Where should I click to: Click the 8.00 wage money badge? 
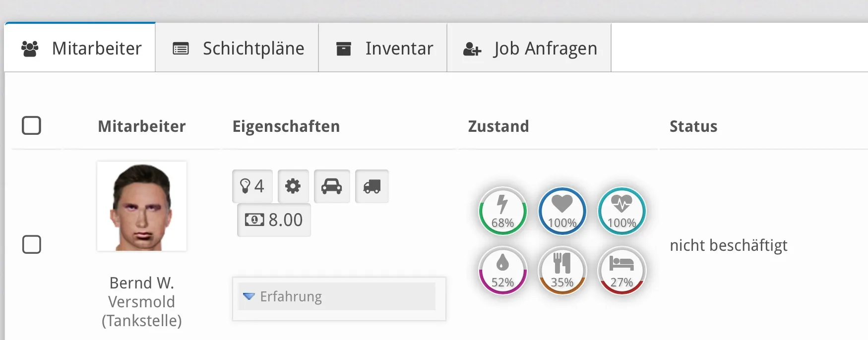click(x=274, y=220)
